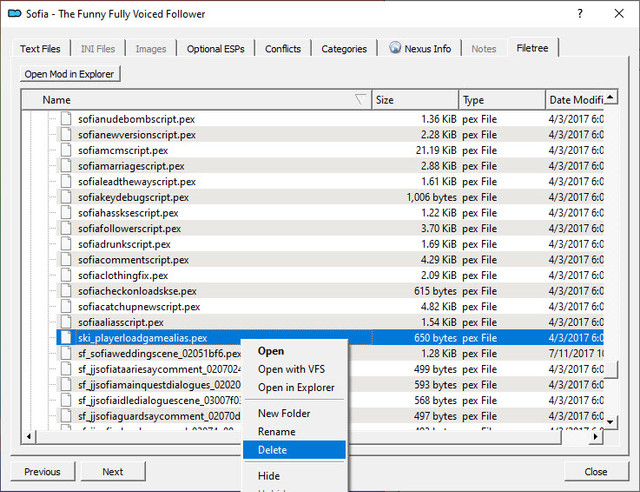Click the Mod Organizer icon in the title bar
This screenshot has height=492, width=640.
point(15,14)
